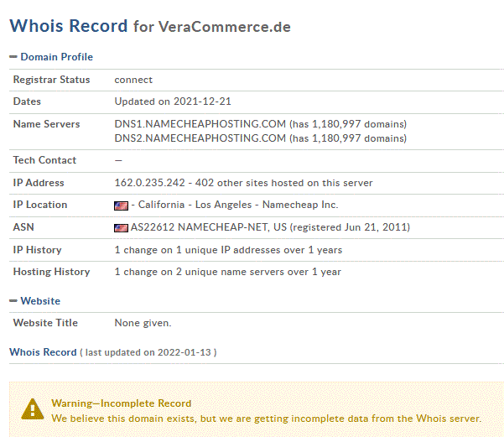The image size is (504, 437).
Task: Open the DNS1.NAMECHEAPHOSTING.COM name server entry
Action: coord(200,124)
